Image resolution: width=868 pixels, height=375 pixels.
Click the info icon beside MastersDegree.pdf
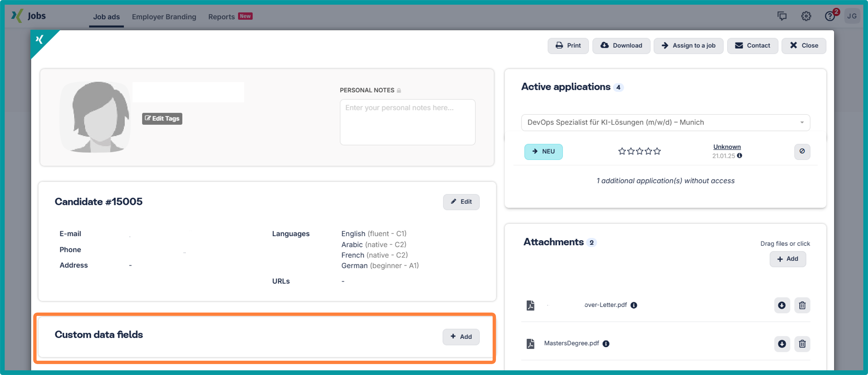coord(606,344)
